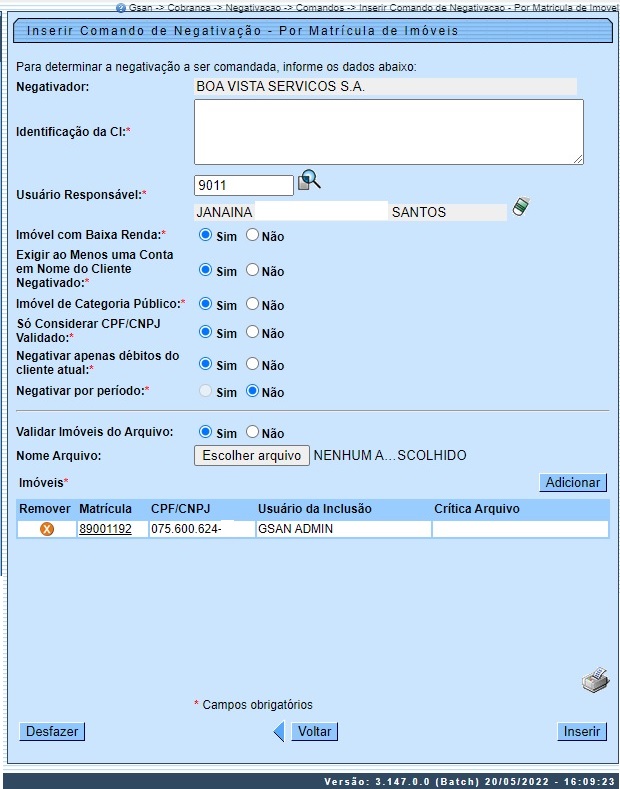
Task: Select Não for Só Considerar CPF/CNPJ Validado
Action: tap(253, 332)
